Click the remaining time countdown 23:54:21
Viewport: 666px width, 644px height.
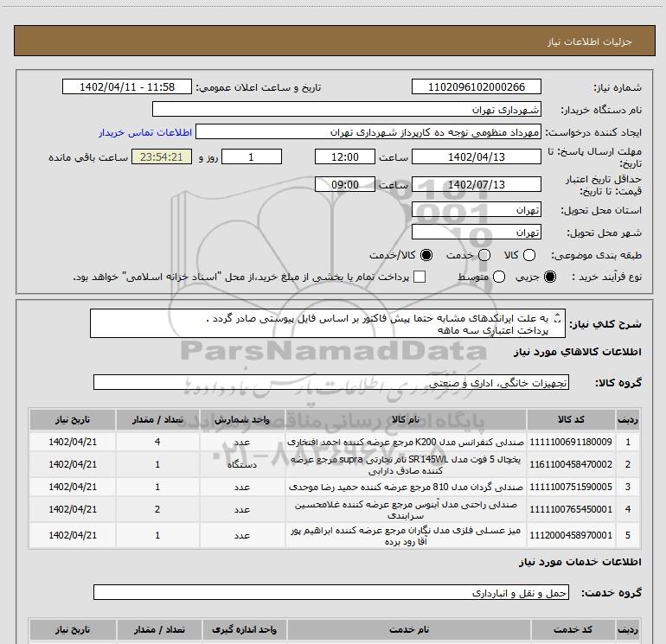[x=162, y=156]
